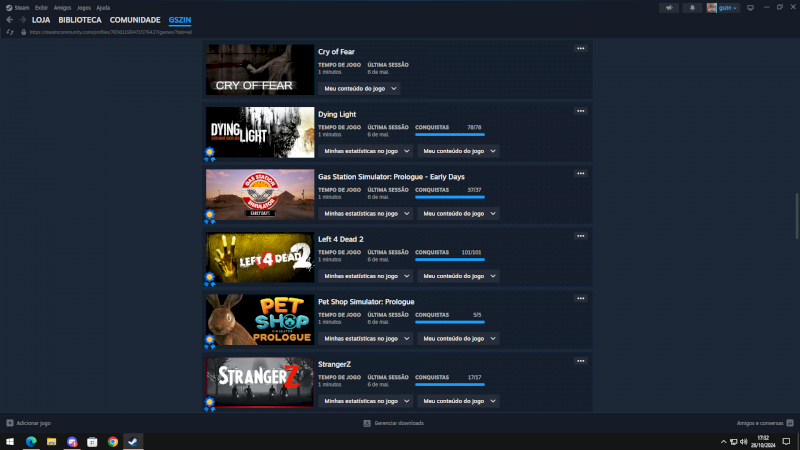Open the Windows Start menu
Screen dimensions: 800x450
[x=10, y=441]
